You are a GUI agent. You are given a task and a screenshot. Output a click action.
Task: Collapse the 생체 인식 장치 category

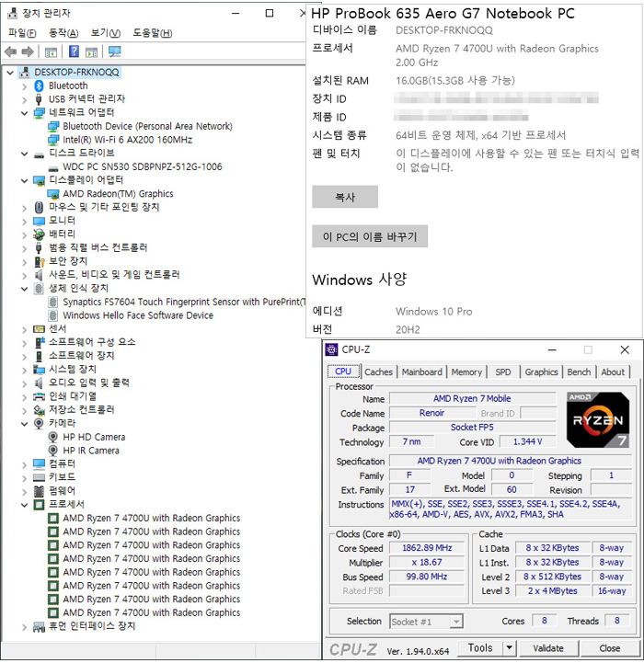pos(24,289)
